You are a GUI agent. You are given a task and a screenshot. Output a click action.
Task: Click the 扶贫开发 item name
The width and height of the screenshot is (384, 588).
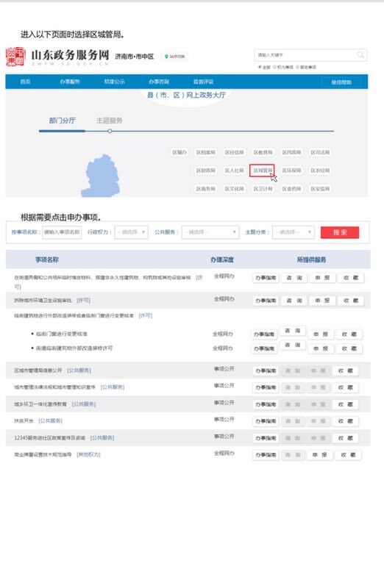[x=24, y=420]
